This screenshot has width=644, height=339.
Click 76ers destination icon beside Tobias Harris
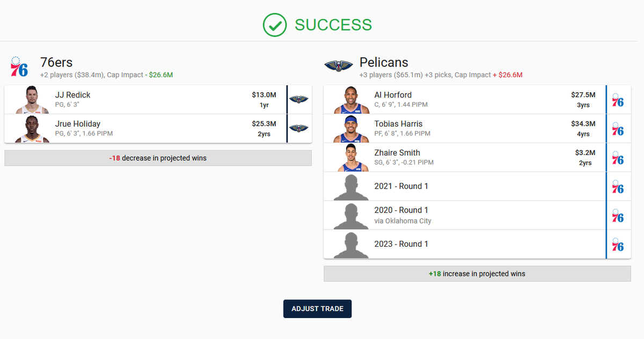[x=618, y=128]
